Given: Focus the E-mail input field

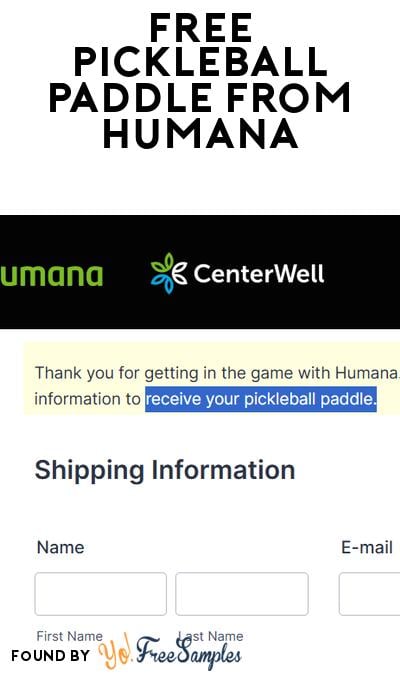Looking at the screenshot, I should pyautogui.click(x=369, y=594).
